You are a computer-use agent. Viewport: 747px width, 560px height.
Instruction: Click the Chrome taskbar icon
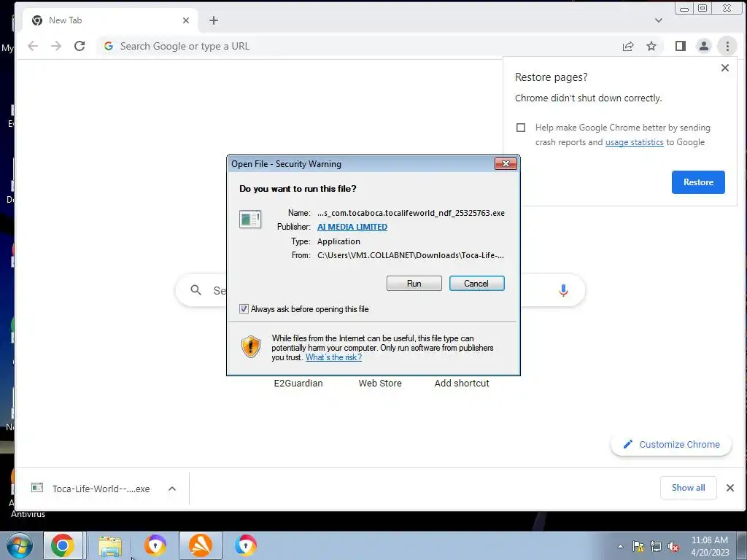pyautogui.click(x=63, y=545)
